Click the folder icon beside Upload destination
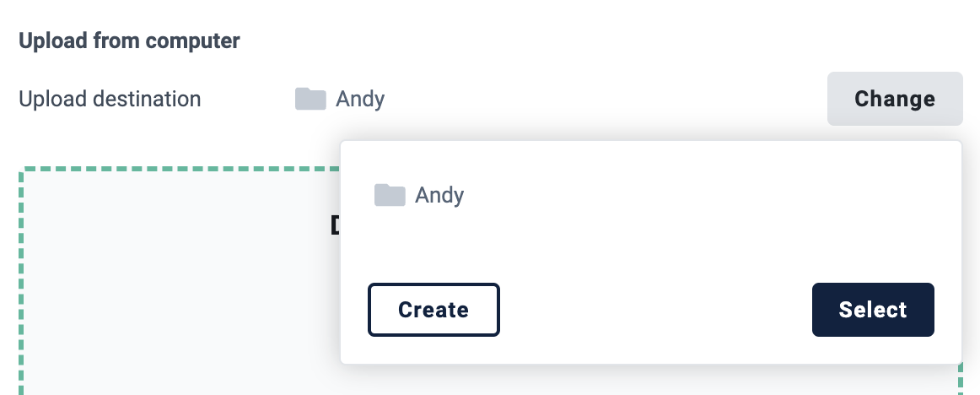Screen dimensions: 980x395 [x=310, y=99]
